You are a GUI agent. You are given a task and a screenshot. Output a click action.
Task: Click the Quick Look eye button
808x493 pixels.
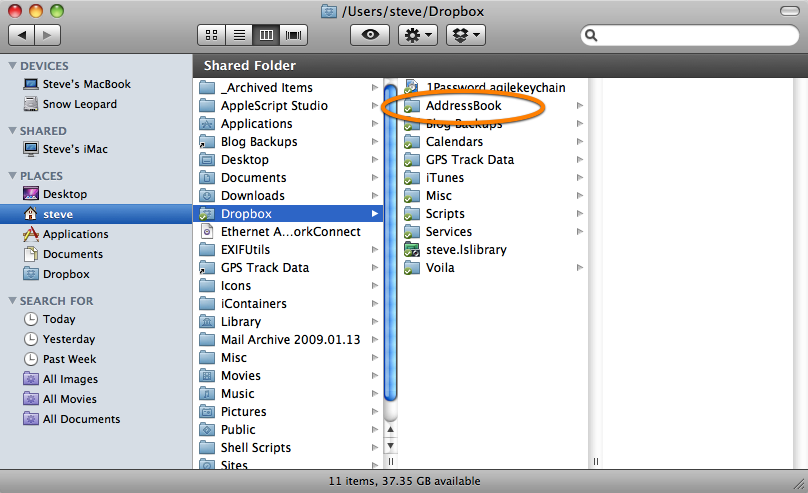click(x=370, y=35)
